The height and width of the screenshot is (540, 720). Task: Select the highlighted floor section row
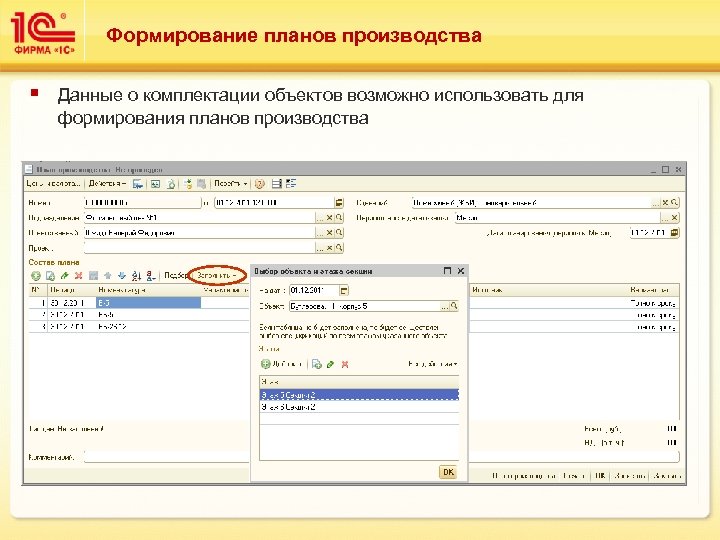pos(359,395)
